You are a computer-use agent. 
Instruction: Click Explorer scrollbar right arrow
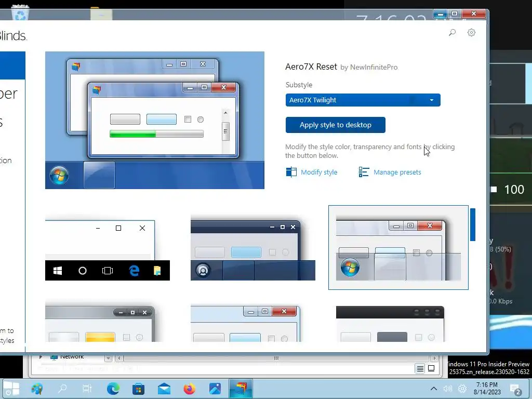pyautogui.click(x=434, y=358)
